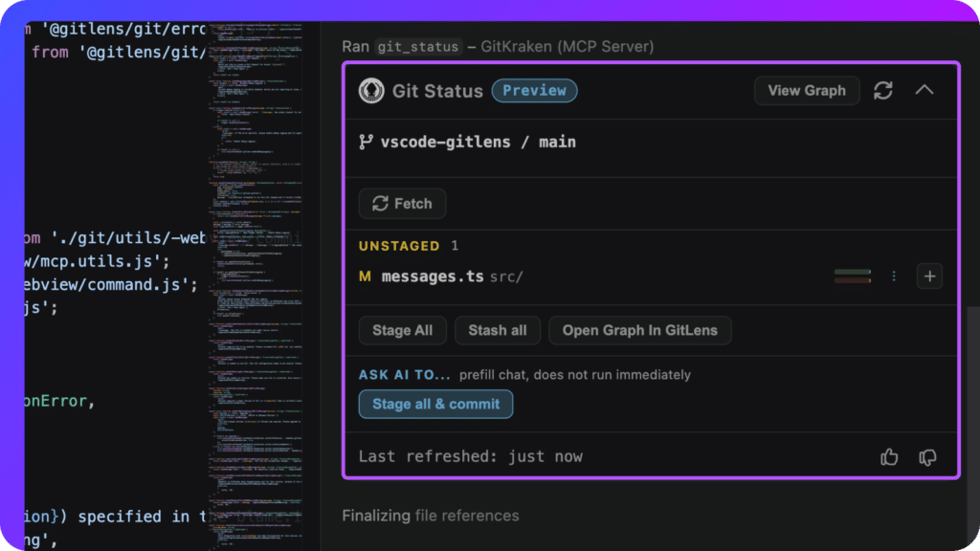
Task: Fetch from remote
Action: pos(402,204)
